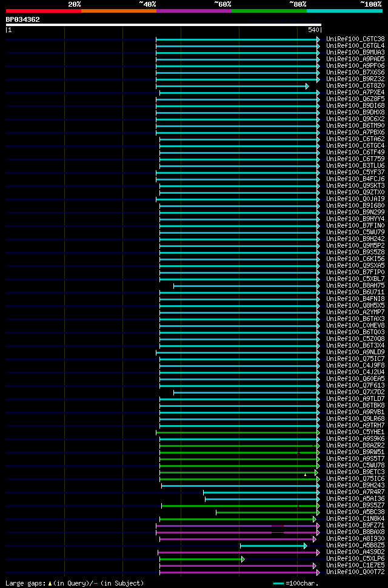
Task: Click the purple alignment bar for UniRef100_B9FZ71
Action: coord(238,526)
